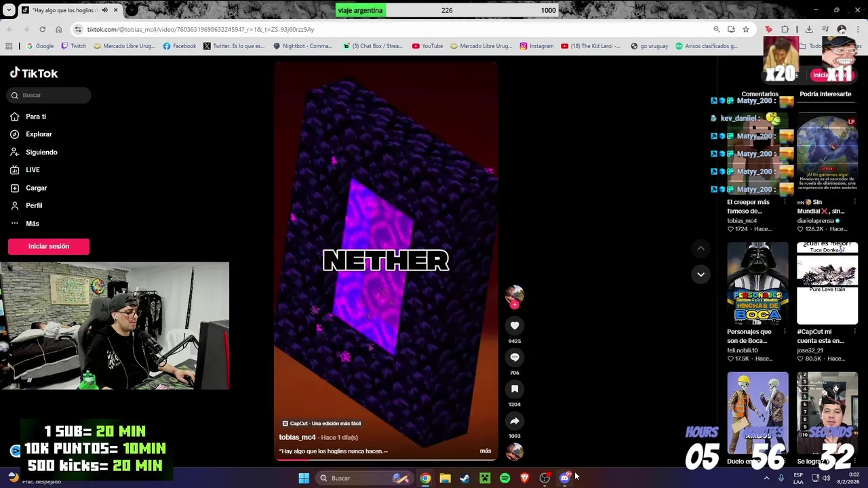Open Spotify from taskbar
The height and width of the screenshot is (488, 868).
click(505, 478)
